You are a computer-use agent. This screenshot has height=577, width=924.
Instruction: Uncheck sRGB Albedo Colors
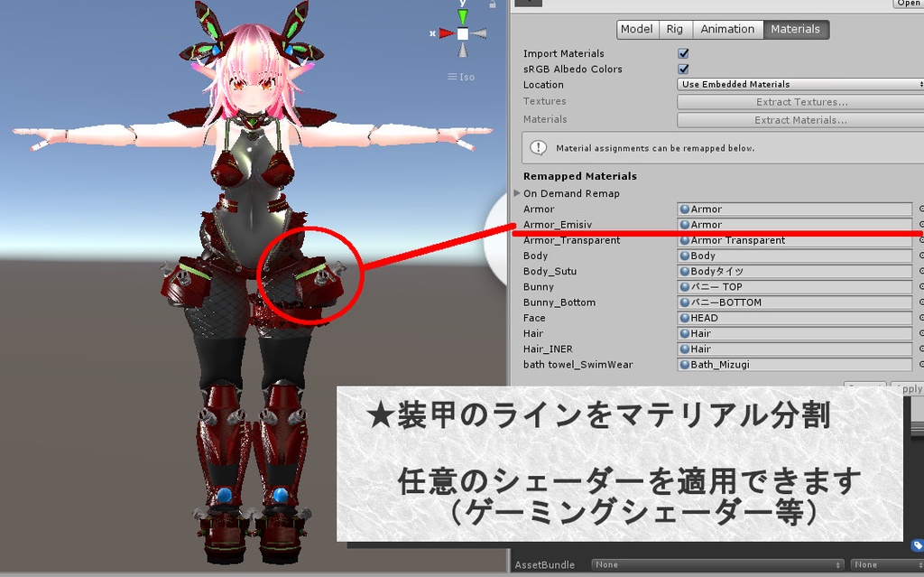point(684,69)
